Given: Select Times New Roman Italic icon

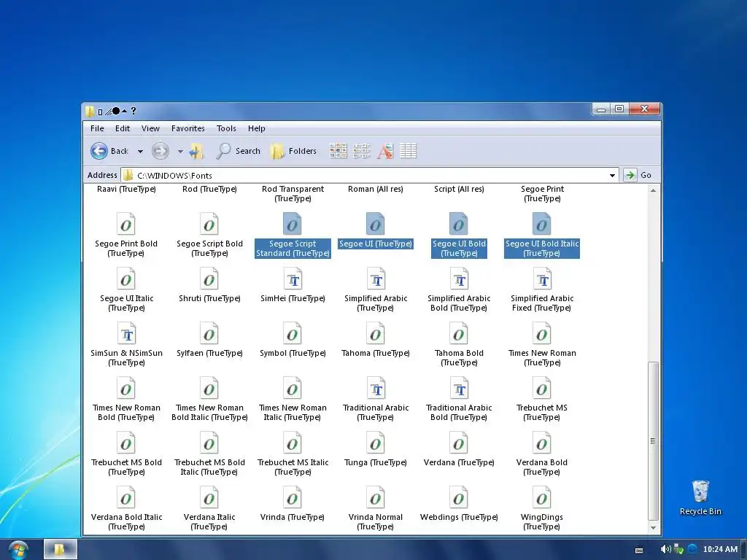Looking at the screenshot, I should coord(293,388).
